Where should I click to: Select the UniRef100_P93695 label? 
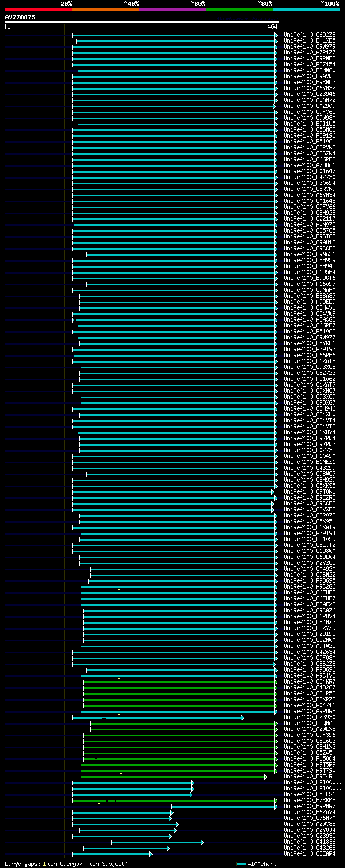point(309,580)
